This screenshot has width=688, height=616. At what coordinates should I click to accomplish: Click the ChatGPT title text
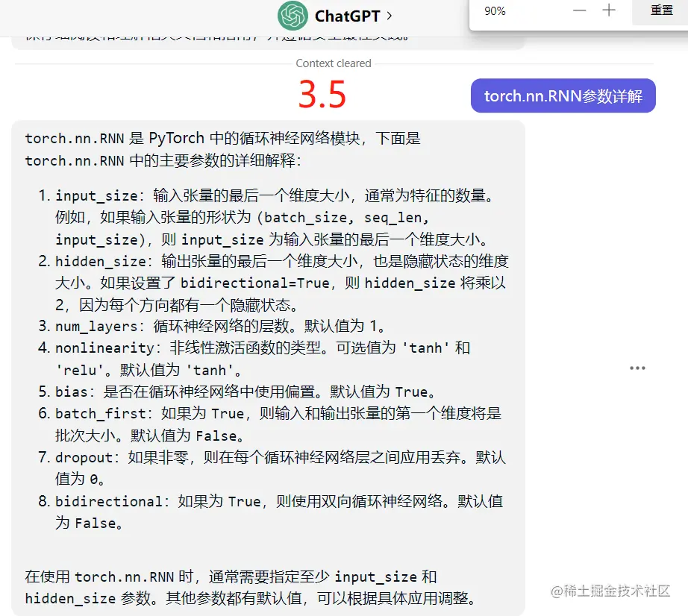pyautogui.click(x=347, y=16)
